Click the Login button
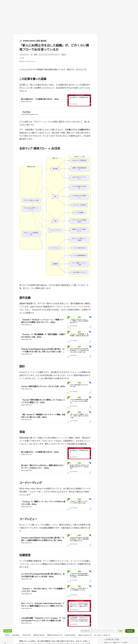Image resolution: width=138 pixels, height=644 pixels. (120, 631)
